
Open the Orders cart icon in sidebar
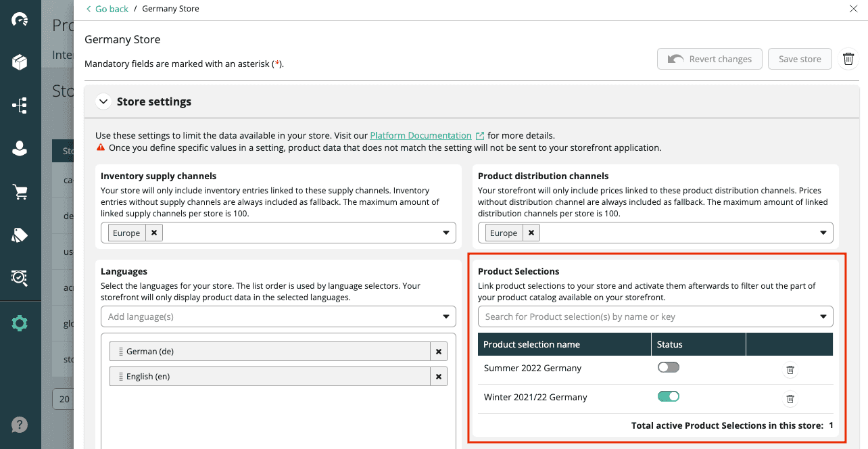pos(20,192)
